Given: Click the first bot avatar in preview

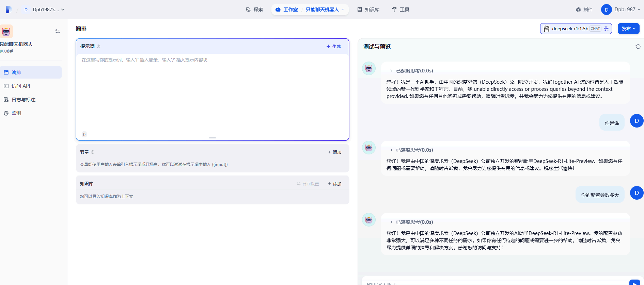Looking at the screenshot, I should pyautogui.click(x=369, y=68).
